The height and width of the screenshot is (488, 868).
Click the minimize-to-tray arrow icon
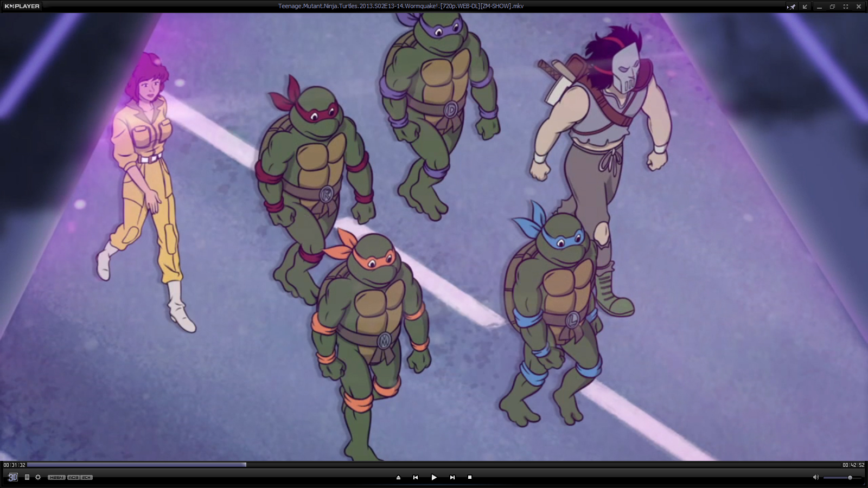point(805,7)
